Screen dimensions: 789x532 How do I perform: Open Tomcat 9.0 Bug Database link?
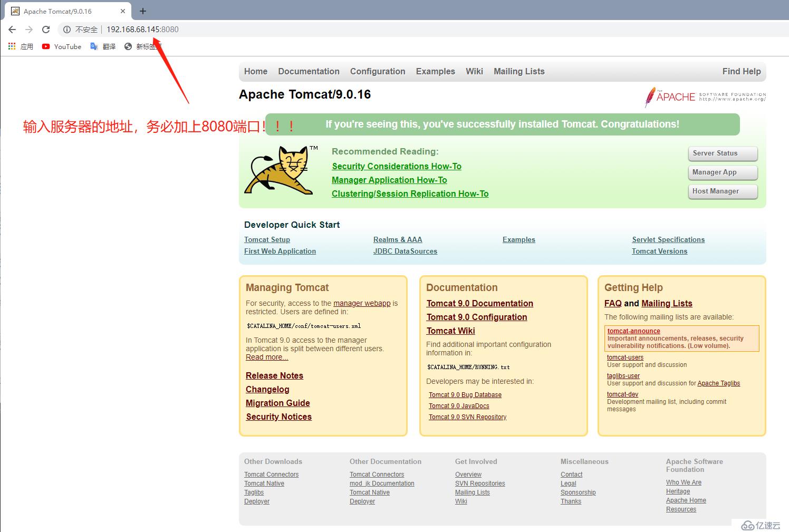465,395
